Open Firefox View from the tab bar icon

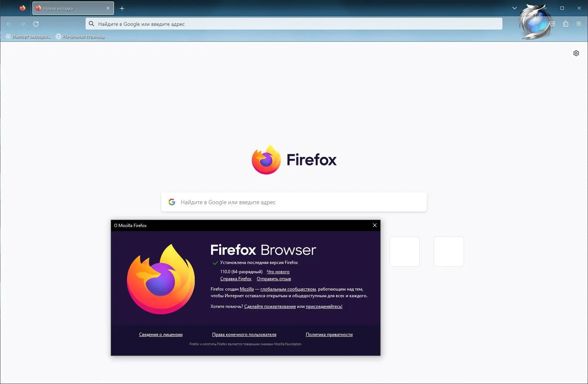(x=23, y=8)
